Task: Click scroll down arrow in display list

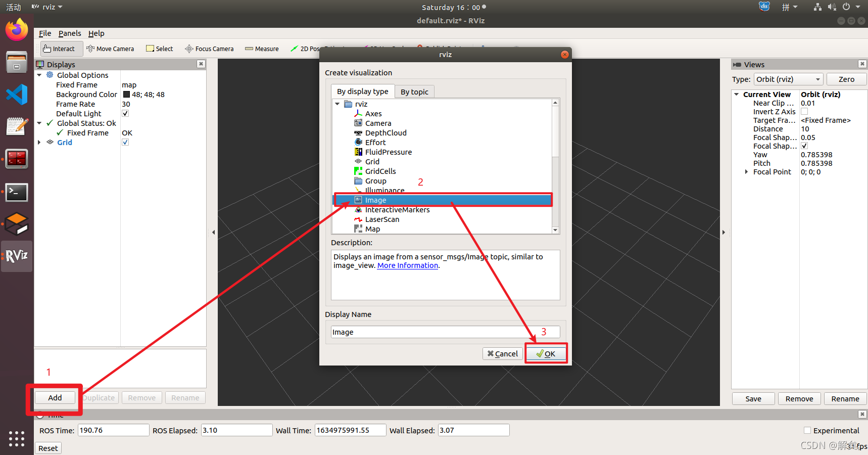Action: click(555, 230)
